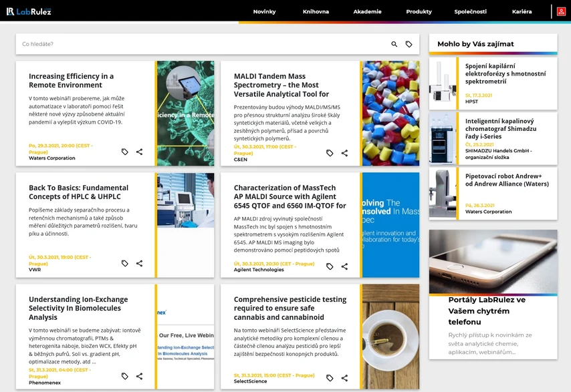Click sidebar date 'Pá, 26.3.2021'
The width and height of the screenshot is (571, 392).
coord(479,206)
